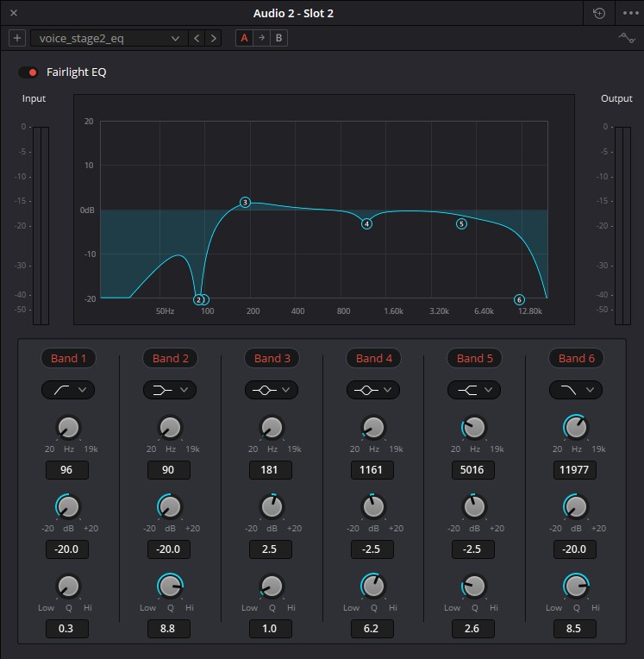This screenshot has height=659, width=644.
Task: Click the reset history clock icon
Action: click(x=600, y=13)
